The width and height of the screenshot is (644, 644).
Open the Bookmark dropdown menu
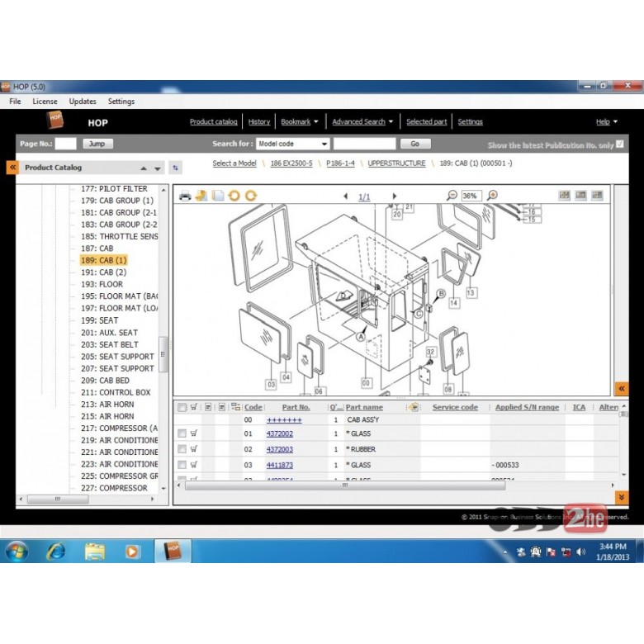[300, 121]
